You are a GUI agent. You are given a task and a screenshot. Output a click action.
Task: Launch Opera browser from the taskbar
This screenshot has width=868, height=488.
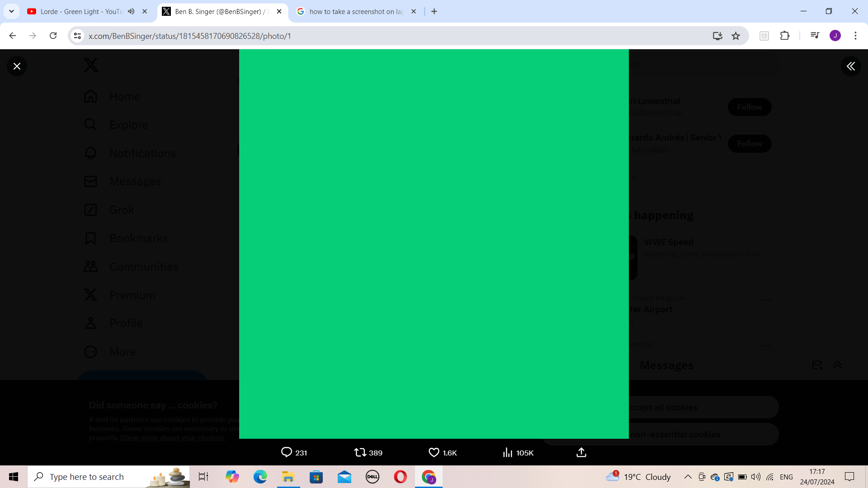pos(401,477)
